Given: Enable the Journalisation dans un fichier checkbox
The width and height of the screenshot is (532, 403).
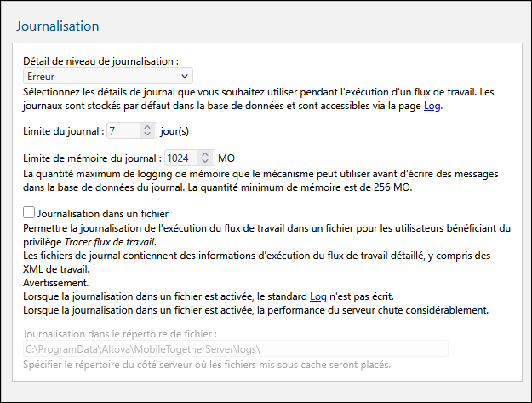Looking at the screenshot, I should click(x=30, y=213).
